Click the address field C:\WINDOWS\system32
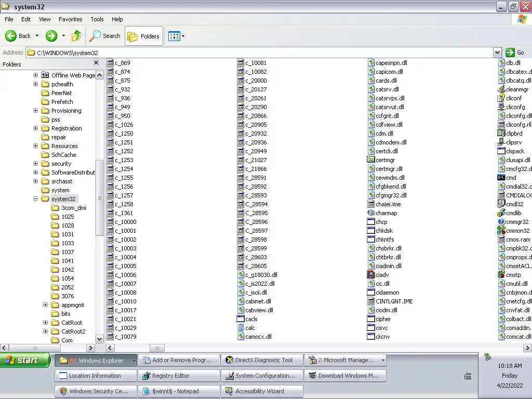The height and width of the screenshot is (399, 532). pyautogui.click(x=260, y=52)
